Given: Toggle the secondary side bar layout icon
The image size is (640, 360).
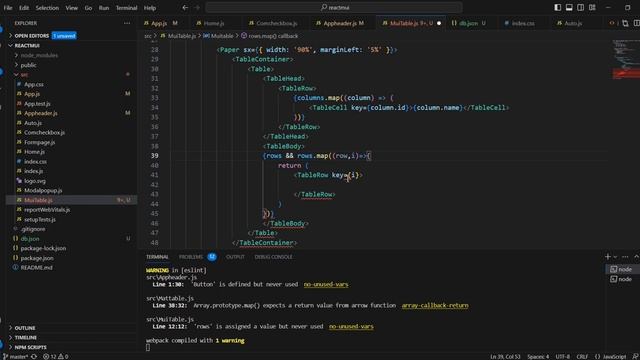Looking at the screenshot, I should (x=580, y=7).
